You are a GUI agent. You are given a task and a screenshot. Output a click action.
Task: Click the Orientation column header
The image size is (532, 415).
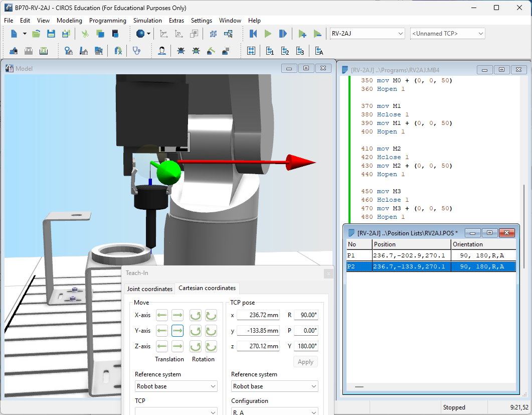(483, 244)
